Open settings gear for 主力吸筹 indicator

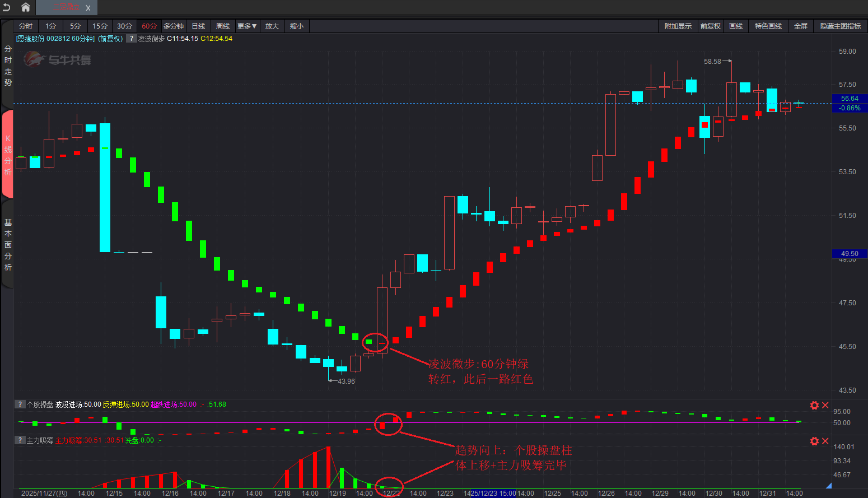pos(814,441)
